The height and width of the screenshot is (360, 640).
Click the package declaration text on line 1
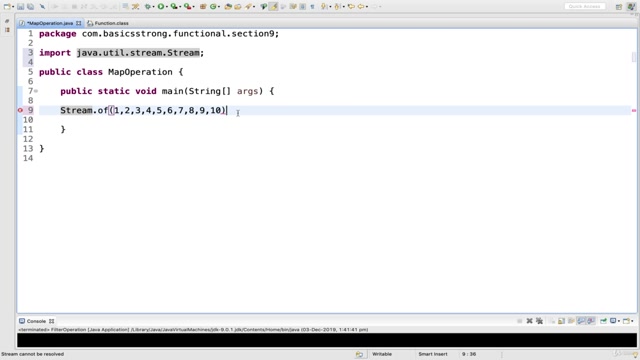[x=159, y=33]
